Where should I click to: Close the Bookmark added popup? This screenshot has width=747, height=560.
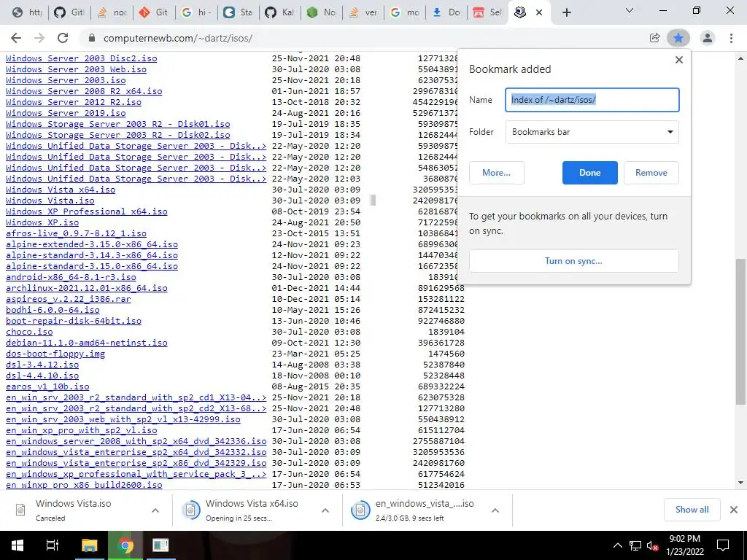click(679, 60)
